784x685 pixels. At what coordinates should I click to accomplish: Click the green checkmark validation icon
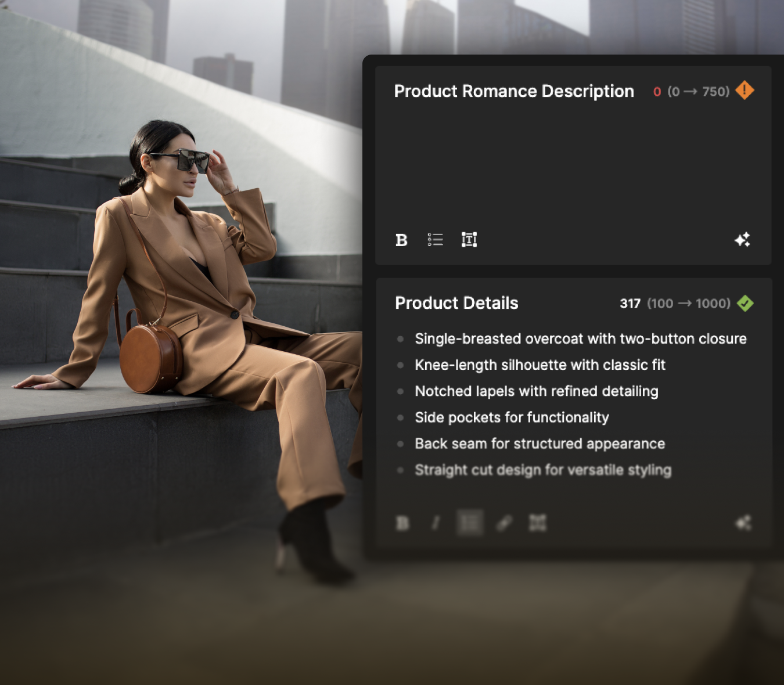click(x=745, y=303)
